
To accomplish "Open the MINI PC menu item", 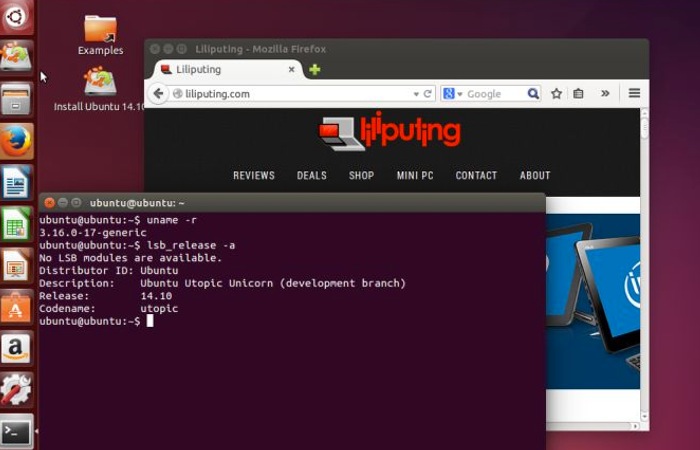I will pos(415,175).
